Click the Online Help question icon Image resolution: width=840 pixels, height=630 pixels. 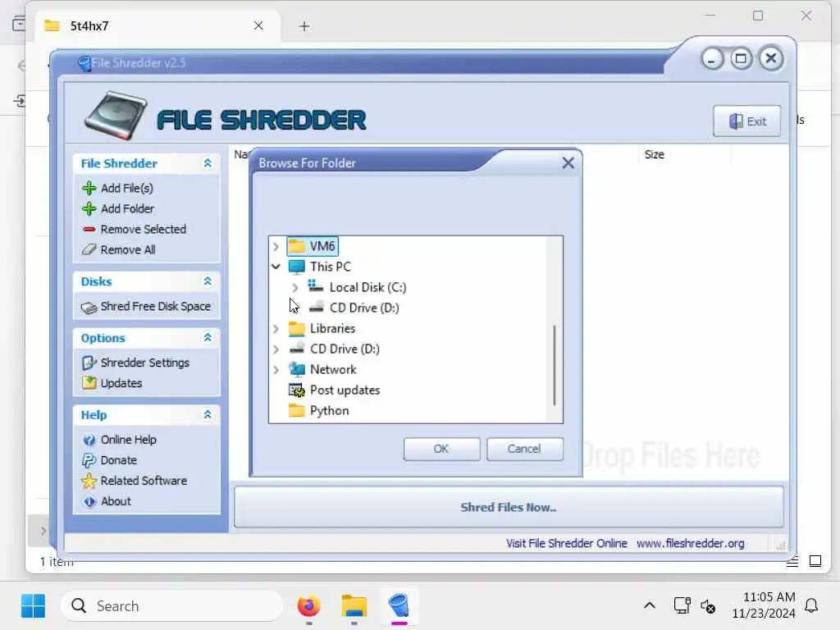click(89, 440)
